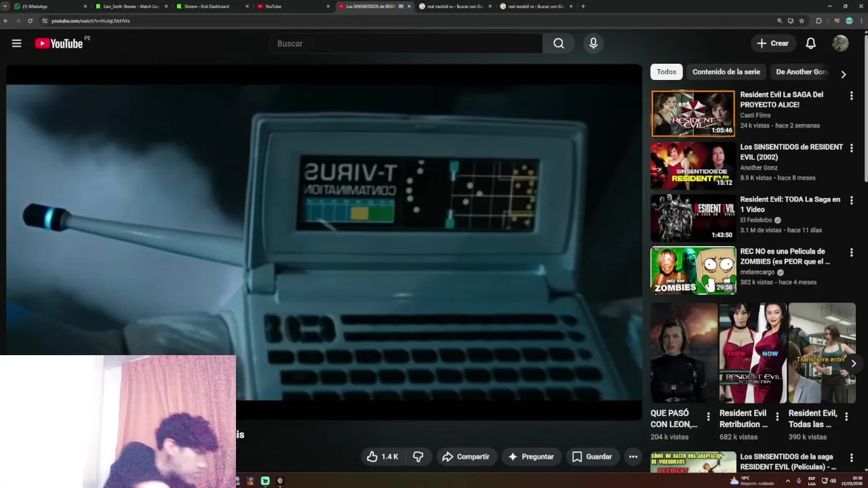Open options for REC NO es una Pelicula video
Screen dimensions: 868x488
pos(852,252)
